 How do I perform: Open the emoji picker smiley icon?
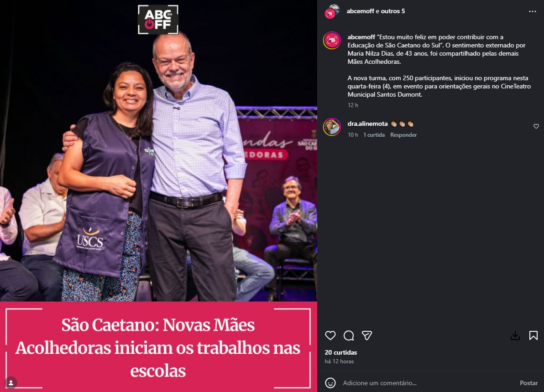(330, 383)
